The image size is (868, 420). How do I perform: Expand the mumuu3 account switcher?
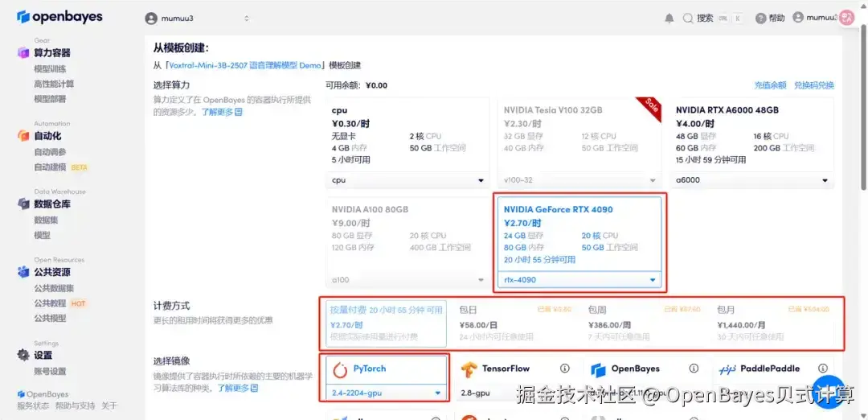(247, 19)
